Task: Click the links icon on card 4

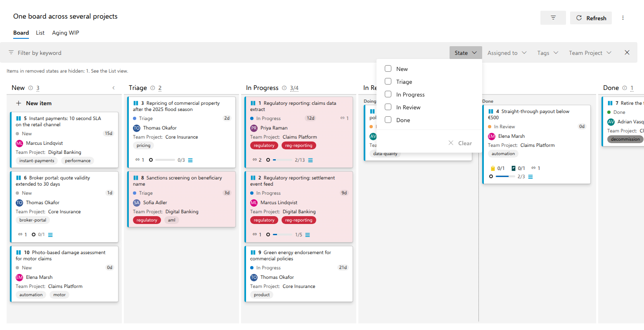Action: [533, 168]
